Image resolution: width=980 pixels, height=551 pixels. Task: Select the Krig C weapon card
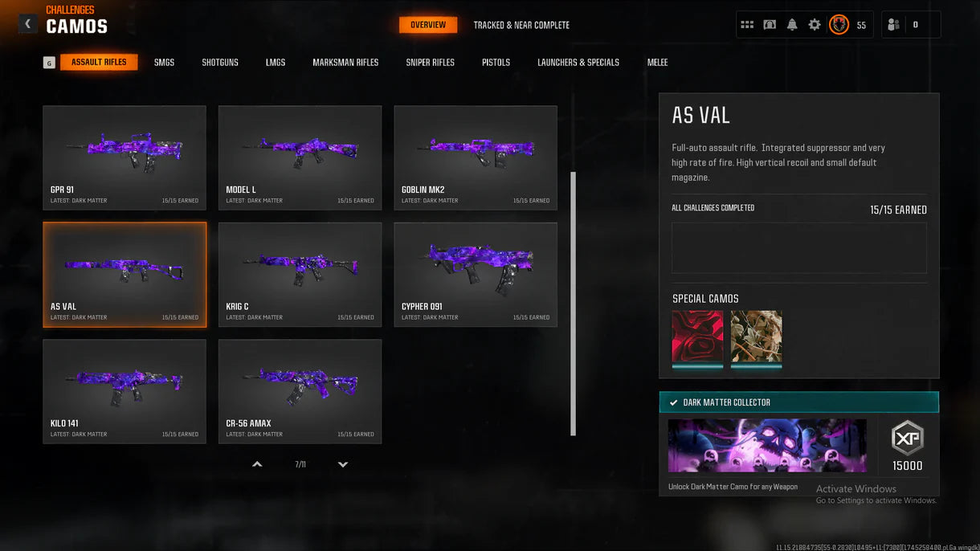click(300, 275)
